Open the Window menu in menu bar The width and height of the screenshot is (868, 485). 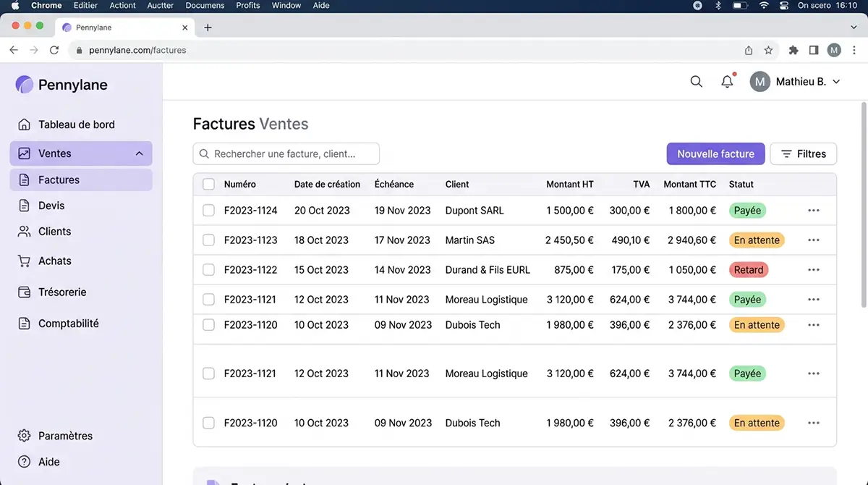[x=286, y=5]
